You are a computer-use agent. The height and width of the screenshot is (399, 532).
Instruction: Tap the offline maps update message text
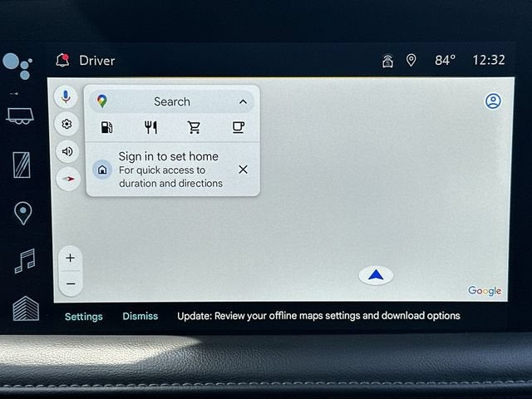tap(318, 316)
